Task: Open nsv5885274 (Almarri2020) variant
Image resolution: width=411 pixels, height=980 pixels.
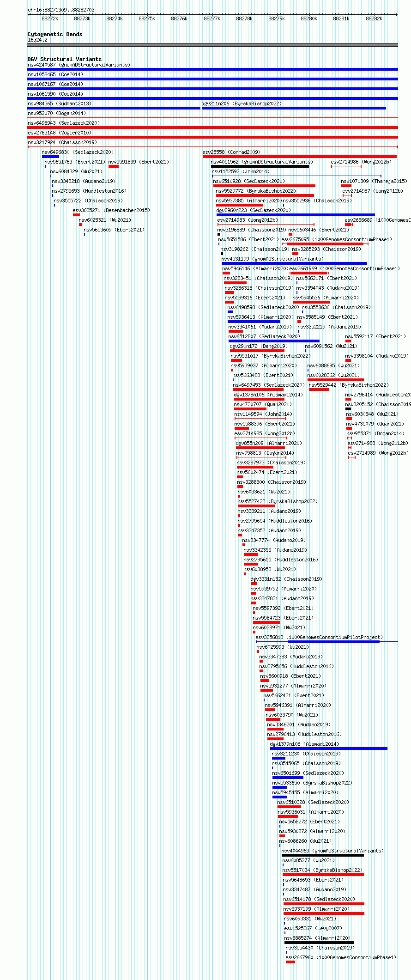Action: click(318, 938)
